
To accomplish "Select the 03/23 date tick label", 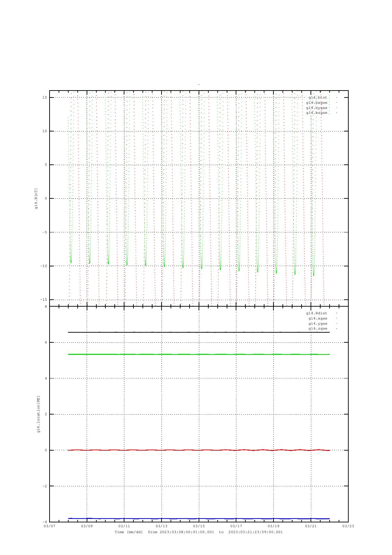I will [x=348, y=526].
